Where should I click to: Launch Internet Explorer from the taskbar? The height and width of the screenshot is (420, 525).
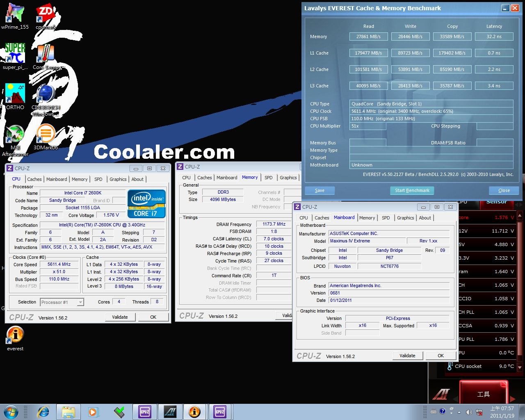pyautogui.click(x=43, y=412)
